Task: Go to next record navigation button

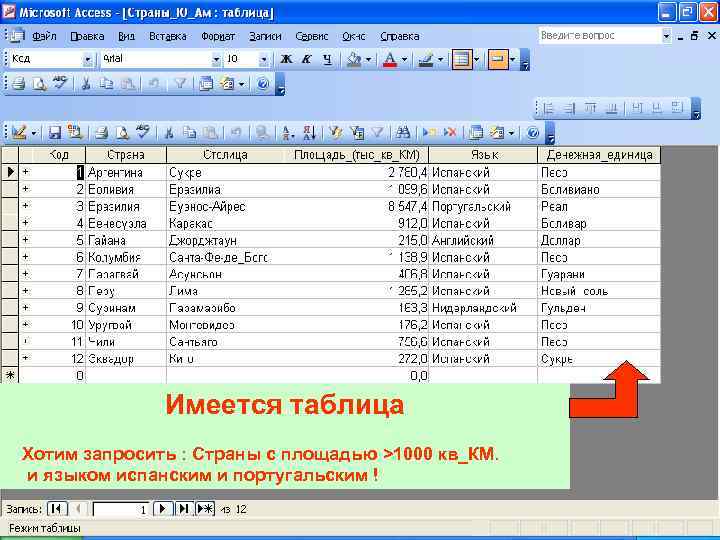Action: pyautogui.click(x=163, y=509)
